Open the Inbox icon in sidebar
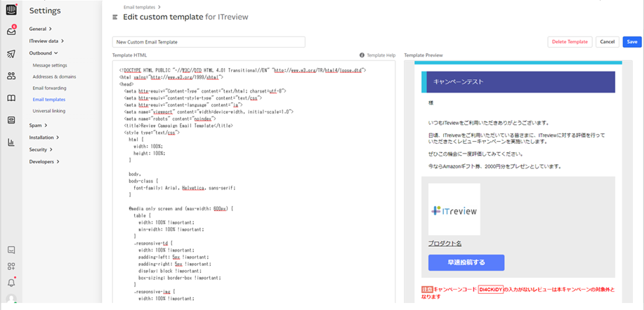 tap(11, 31)
